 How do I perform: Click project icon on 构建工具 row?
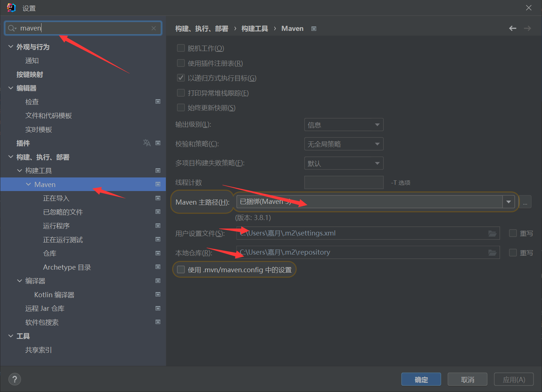[158, 170]
